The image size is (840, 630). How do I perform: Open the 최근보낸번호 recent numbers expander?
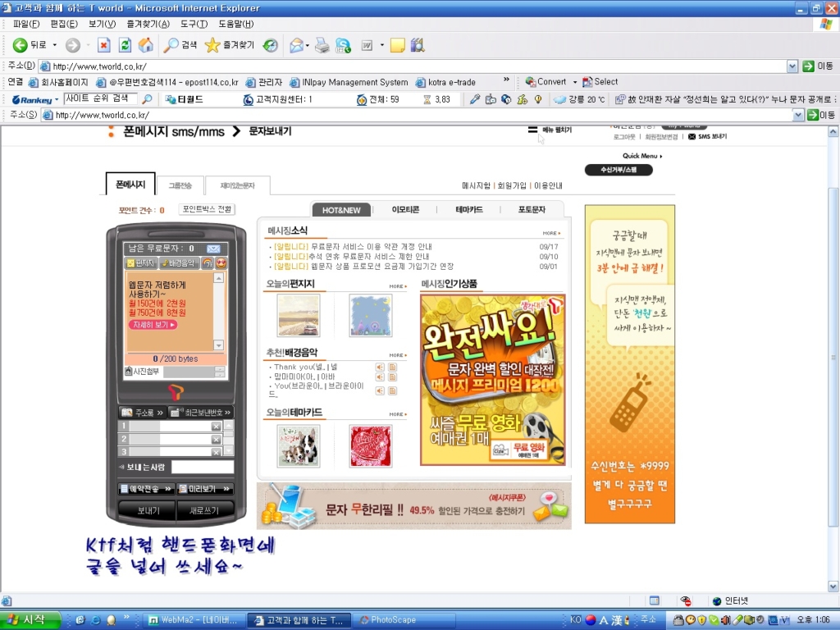click(x=201, y=413)
